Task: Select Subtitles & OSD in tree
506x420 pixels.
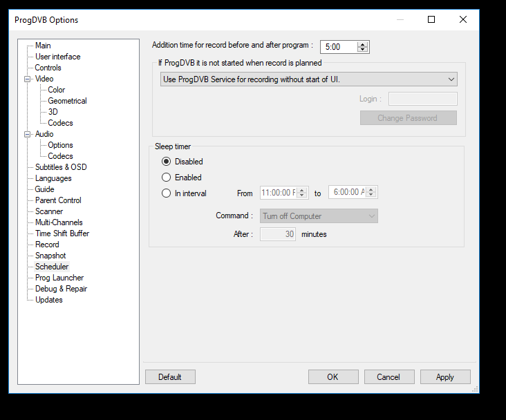Action: [x=61, y=167]
